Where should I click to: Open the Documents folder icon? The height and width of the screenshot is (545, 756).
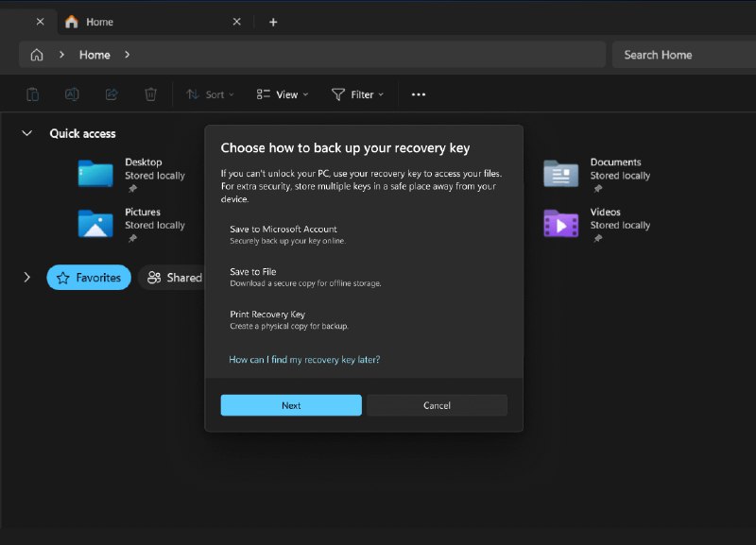click(x=560, y=173)
